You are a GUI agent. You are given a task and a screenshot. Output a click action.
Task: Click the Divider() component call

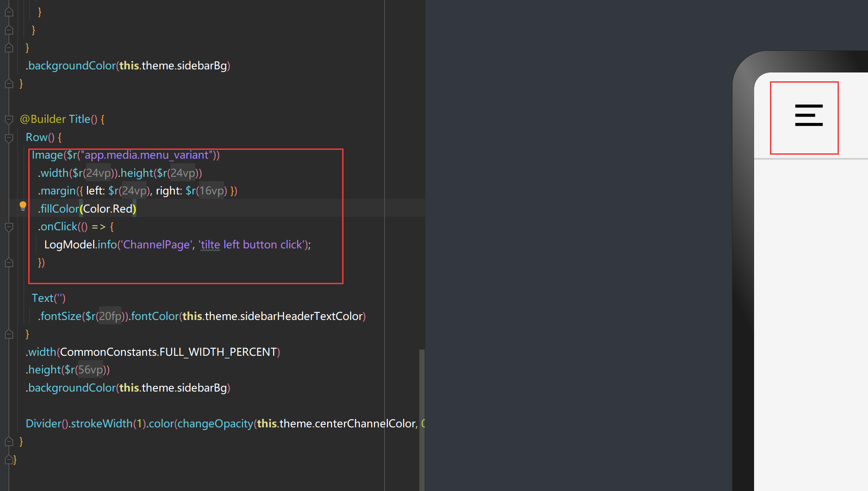coord(47,424)
